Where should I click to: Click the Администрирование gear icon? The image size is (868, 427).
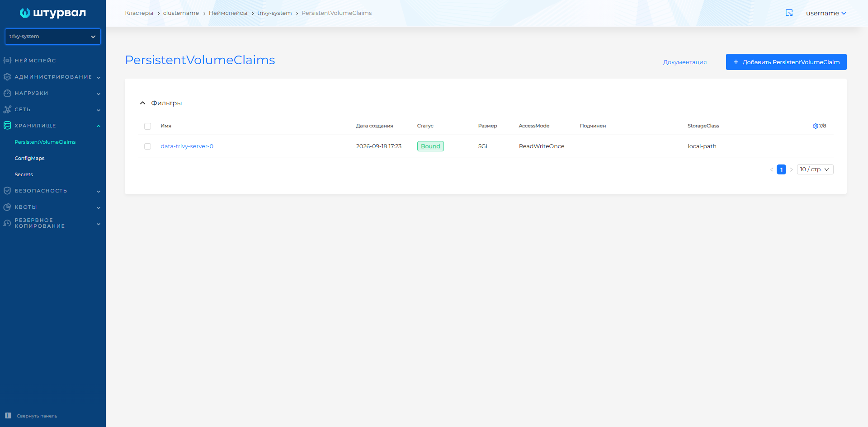[x=7, y=77]
